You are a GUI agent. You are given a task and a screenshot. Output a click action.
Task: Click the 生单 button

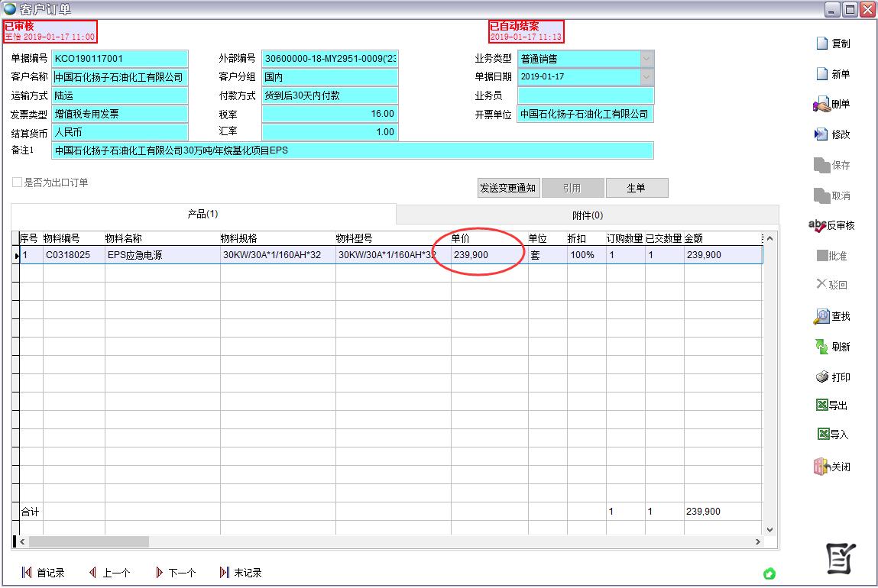pos(636,188)
